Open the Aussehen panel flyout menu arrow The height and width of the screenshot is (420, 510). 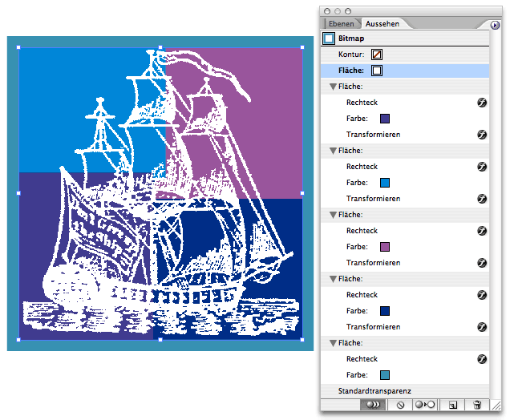point(495,25)
